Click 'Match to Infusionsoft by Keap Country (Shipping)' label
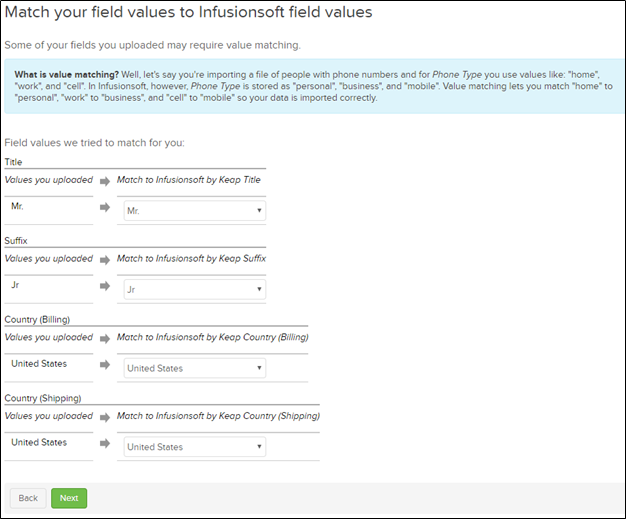This screenshot has width=626, height=519. [218, 416]
